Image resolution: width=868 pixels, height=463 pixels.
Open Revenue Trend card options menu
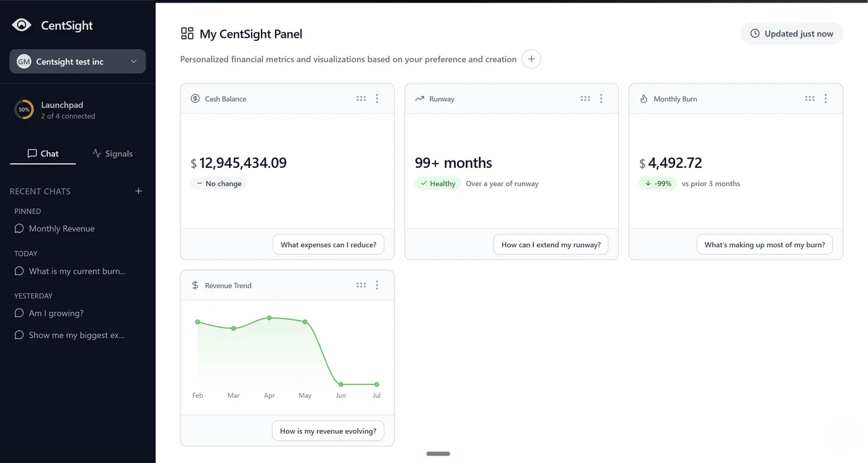tap(377, 285)
